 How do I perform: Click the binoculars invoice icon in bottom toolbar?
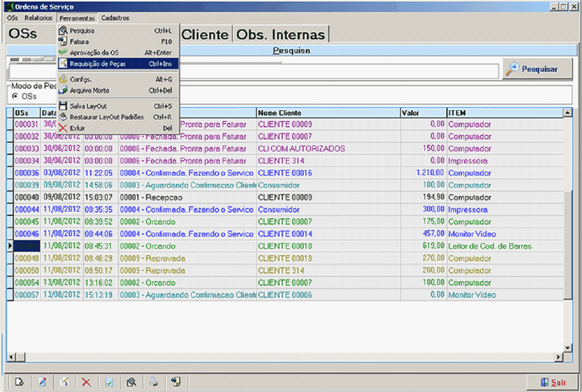(176, 382)
